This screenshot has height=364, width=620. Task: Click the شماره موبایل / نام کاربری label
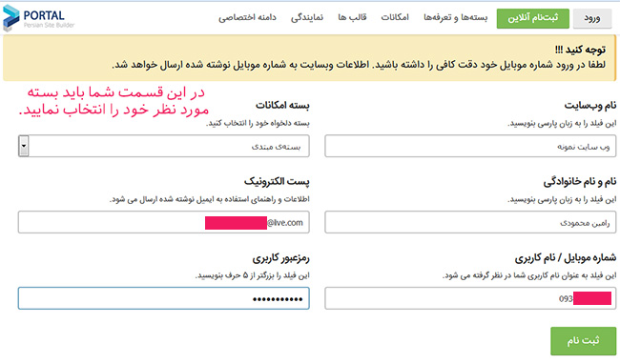point(566,258)
